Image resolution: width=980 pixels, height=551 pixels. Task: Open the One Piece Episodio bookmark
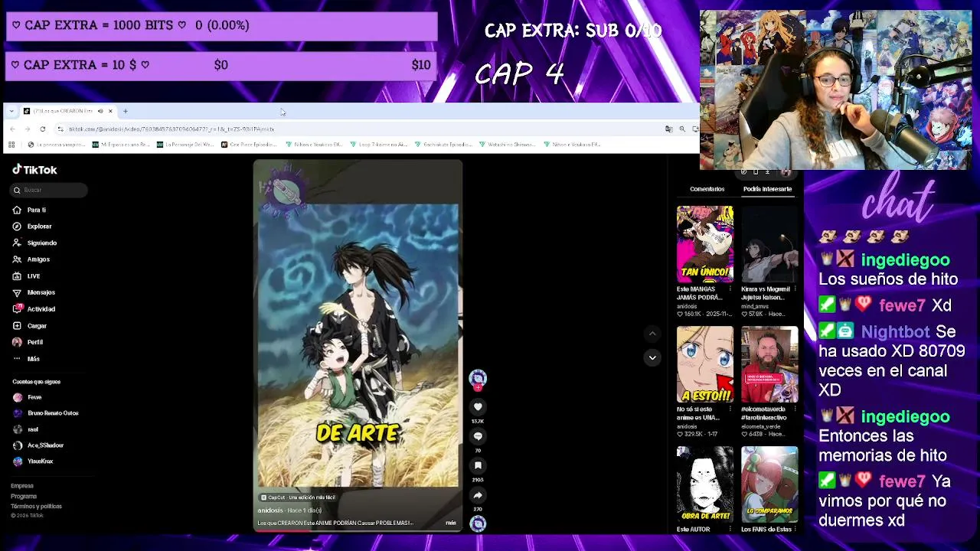tap(248, 144)
